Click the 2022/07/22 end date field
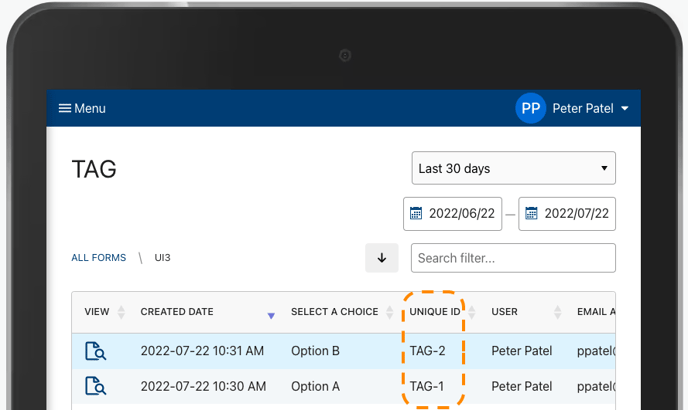This screenshot has height=410, width=688. coord(567,214)
